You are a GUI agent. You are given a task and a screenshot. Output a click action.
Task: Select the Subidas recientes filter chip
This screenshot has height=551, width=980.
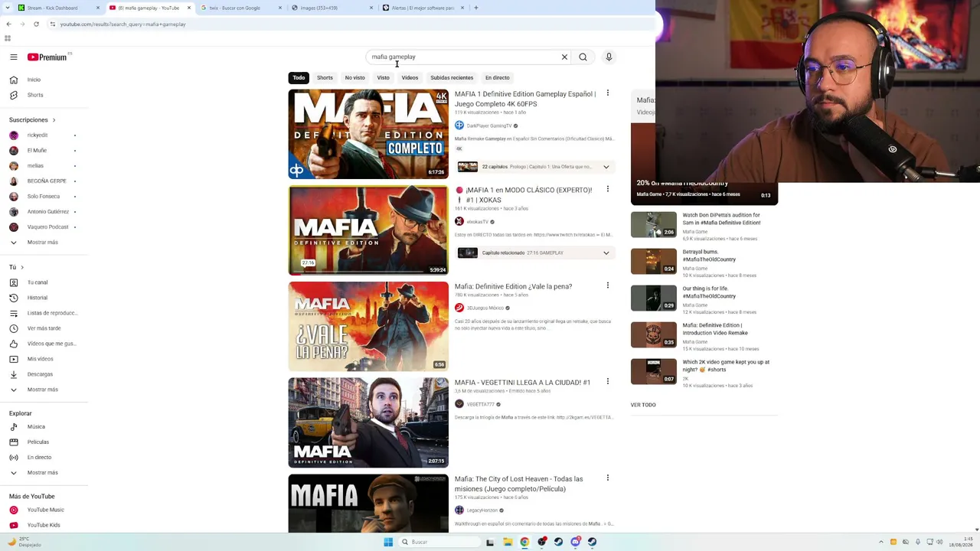coord(452,78)
